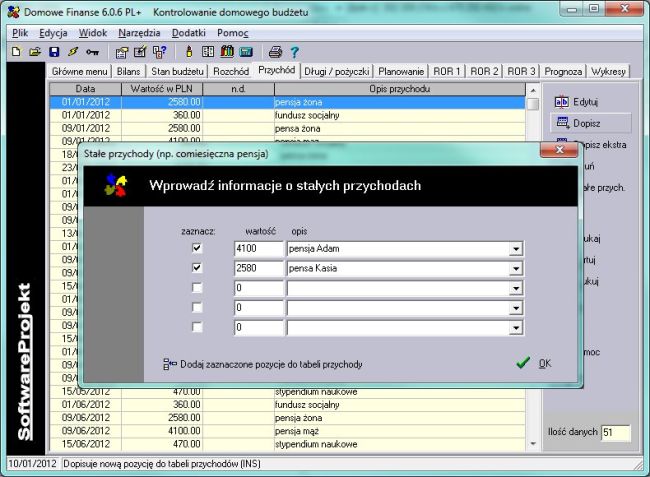This screenshot has height=477, width=650.
Task: Tick the third empty row checkbox
Action: (x=197, y=288)
